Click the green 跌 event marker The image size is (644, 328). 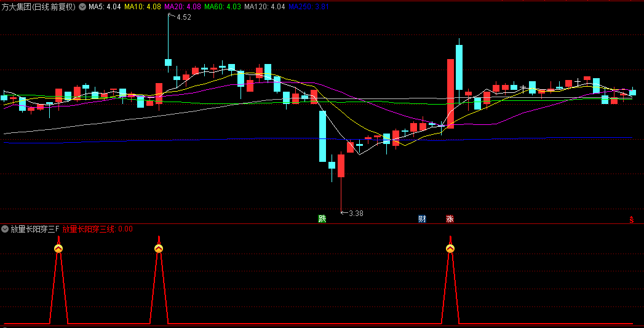322,218
